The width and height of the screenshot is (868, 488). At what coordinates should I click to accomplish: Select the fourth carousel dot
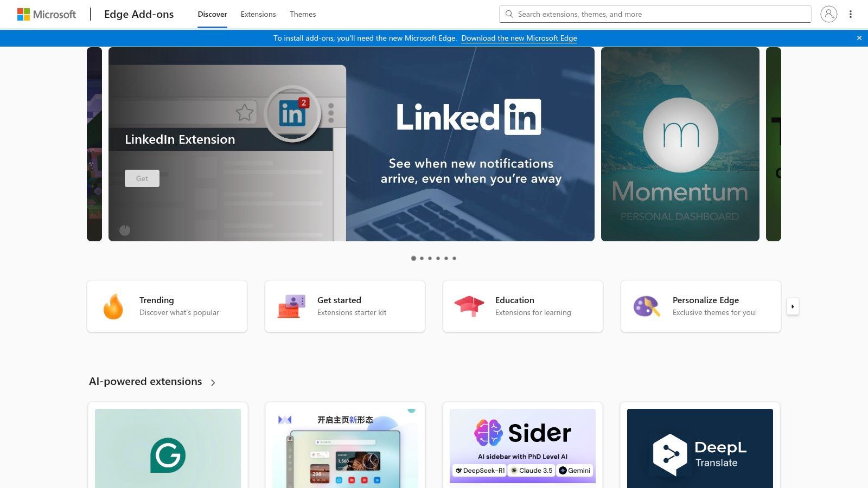(x=438, y=258)
